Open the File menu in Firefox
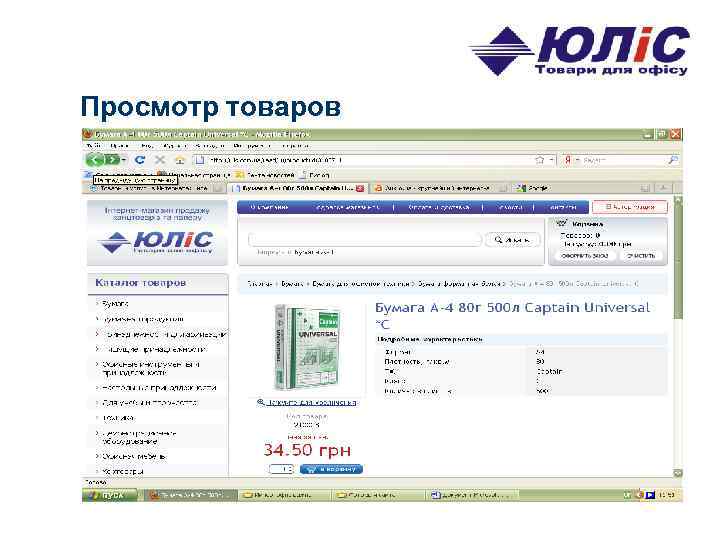The height and width of the screenshot is (540, 720). point(93,146)
